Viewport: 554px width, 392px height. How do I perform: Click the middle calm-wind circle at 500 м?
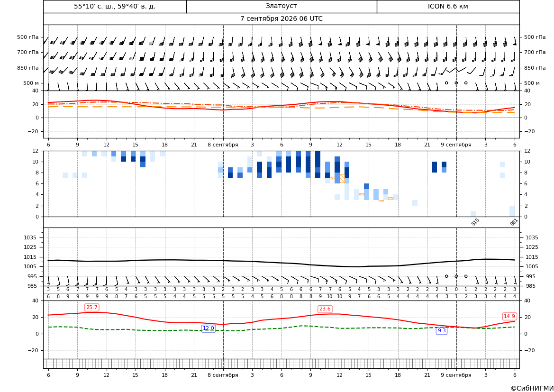tap(456, 83)
